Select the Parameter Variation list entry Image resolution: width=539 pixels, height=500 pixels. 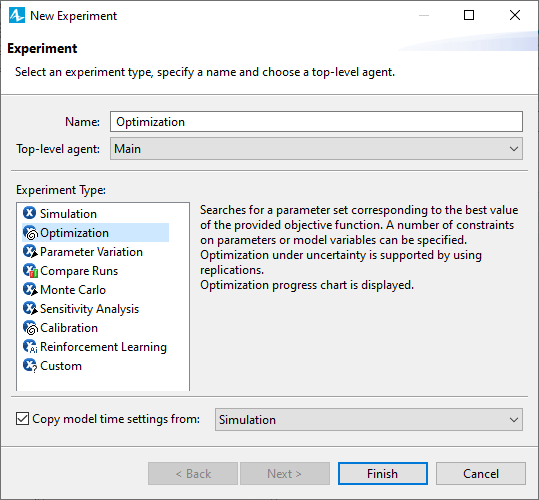[x=91, y=252]
